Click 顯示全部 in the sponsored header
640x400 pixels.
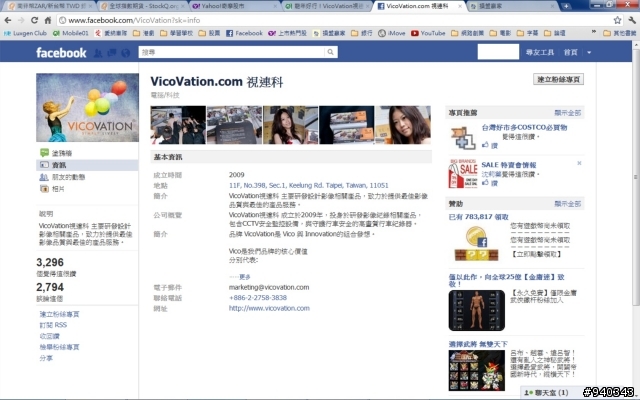tap(567, 204)
